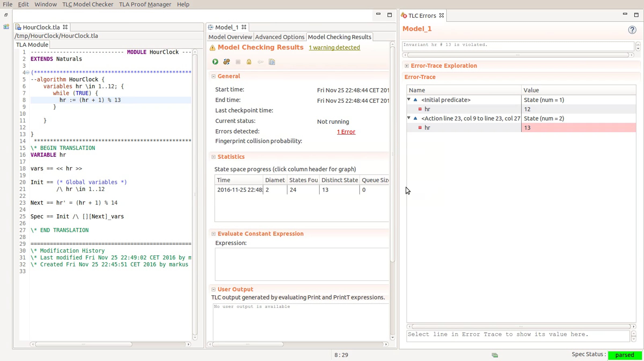Viewport: 644px width, 361px height.
Task: Open the TLA Proof Manager menu
Action: [x=145, y=4]
